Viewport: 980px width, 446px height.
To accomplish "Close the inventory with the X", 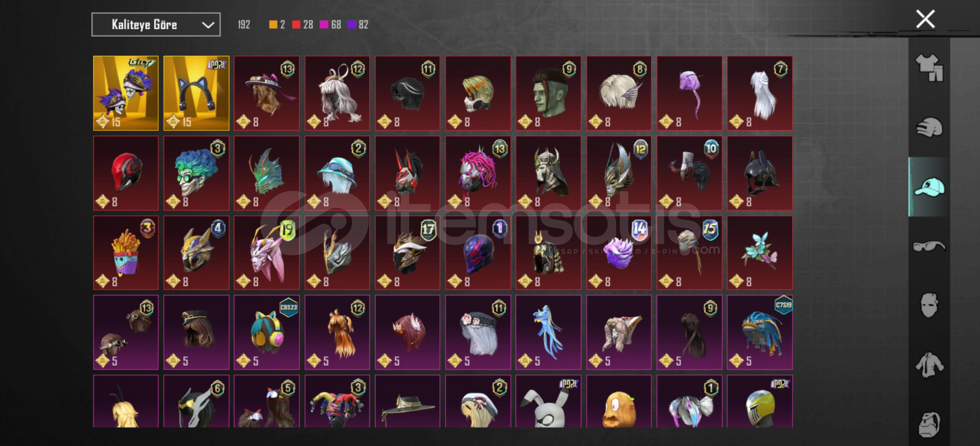I will [925, 19].
